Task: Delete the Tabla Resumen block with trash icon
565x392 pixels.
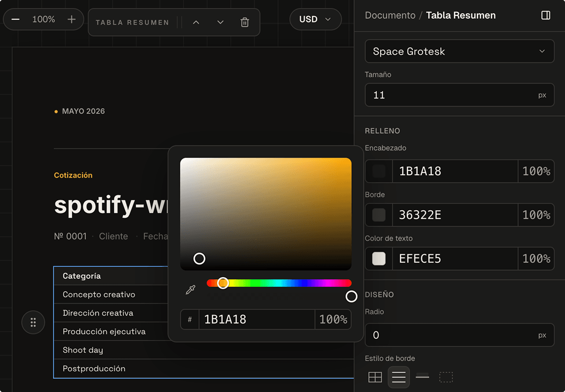Action: pos(244,22)
